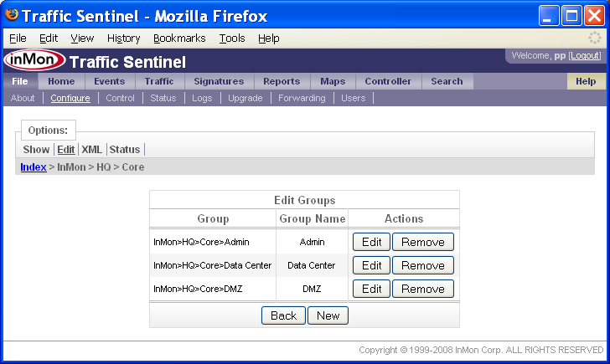Click the Firefox icon in title bar
The width and height of the screenshot is (610, 364).
point(12,15)
